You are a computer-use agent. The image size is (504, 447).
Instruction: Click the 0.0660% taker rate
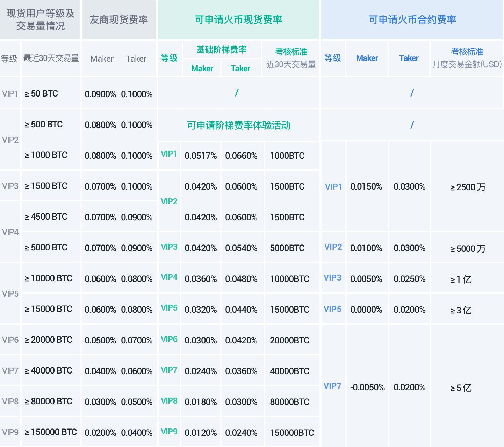pyautogui.click(x=241, y=156)
